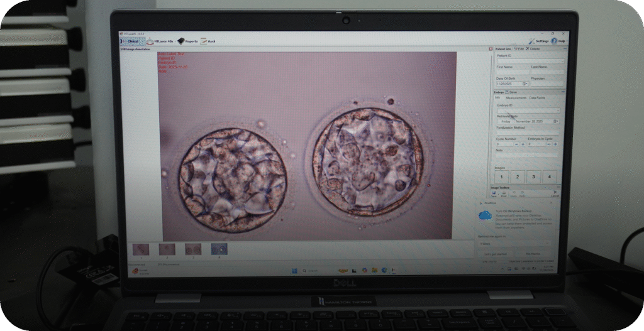The height and width of the screenshot is (331, 644).
Task: Click Cancel in the Image Toolbox
Action: pyautogui.click(x=555, y=193)
